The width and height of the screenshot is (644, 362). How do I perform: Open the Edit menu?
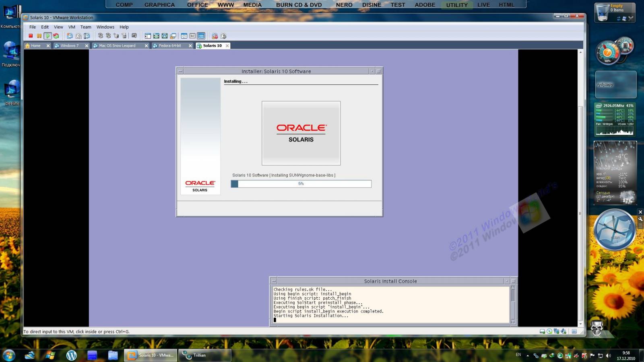tap(45, 27)
